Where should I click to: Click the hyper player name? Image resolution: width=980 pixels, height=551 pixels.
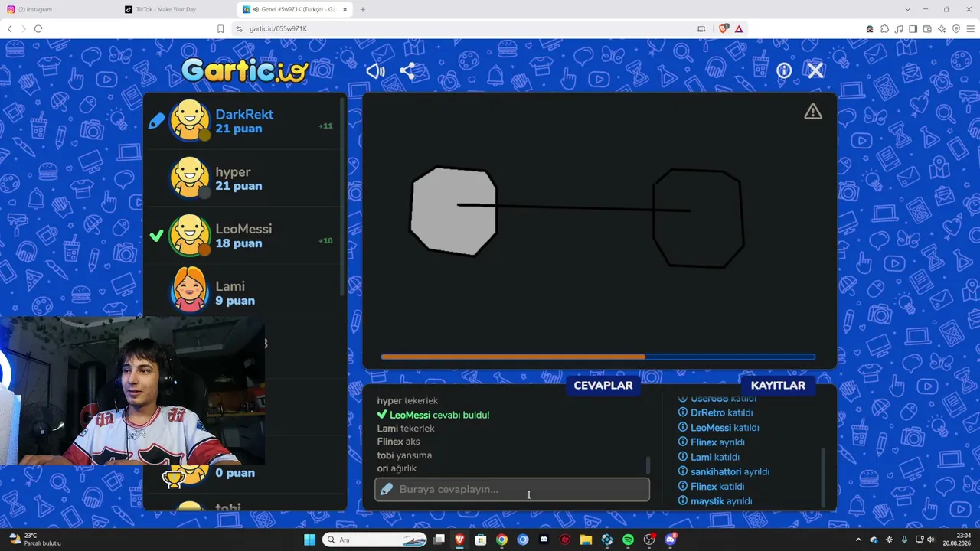pos(233,172)
